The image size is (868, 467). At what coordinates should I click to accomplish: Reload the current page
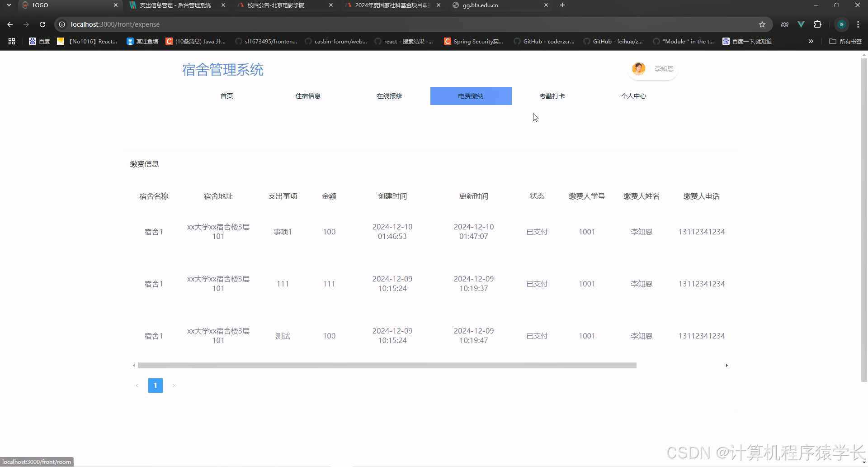coord(42,24)
